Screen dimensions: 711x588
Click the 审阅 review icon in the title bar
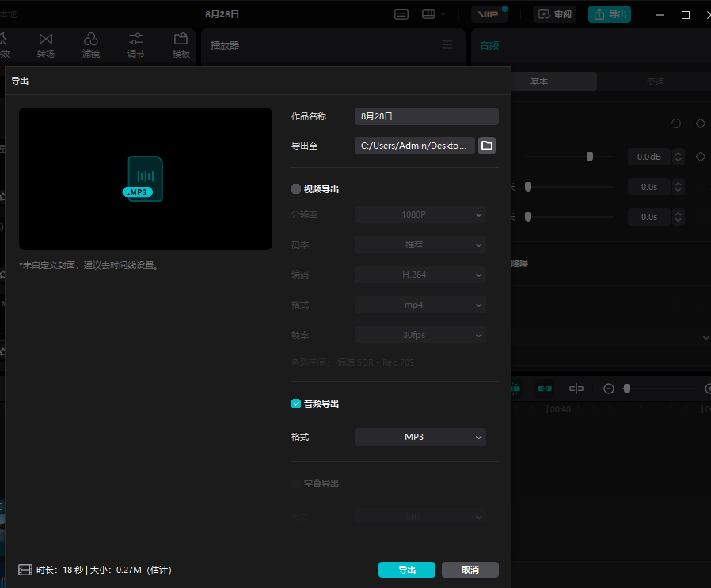[554, 14]
